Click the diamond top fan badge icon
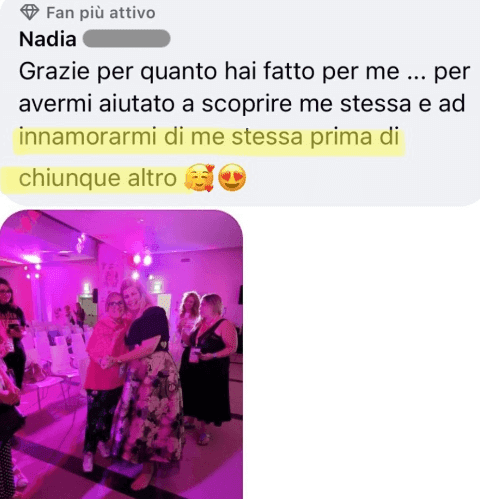 30,12
